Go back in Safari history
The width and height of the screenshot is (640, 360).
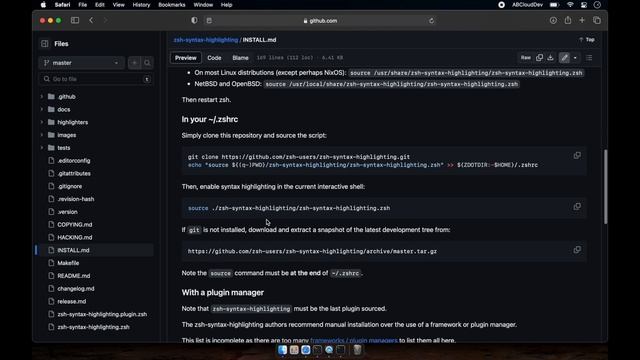click(91, 20)
